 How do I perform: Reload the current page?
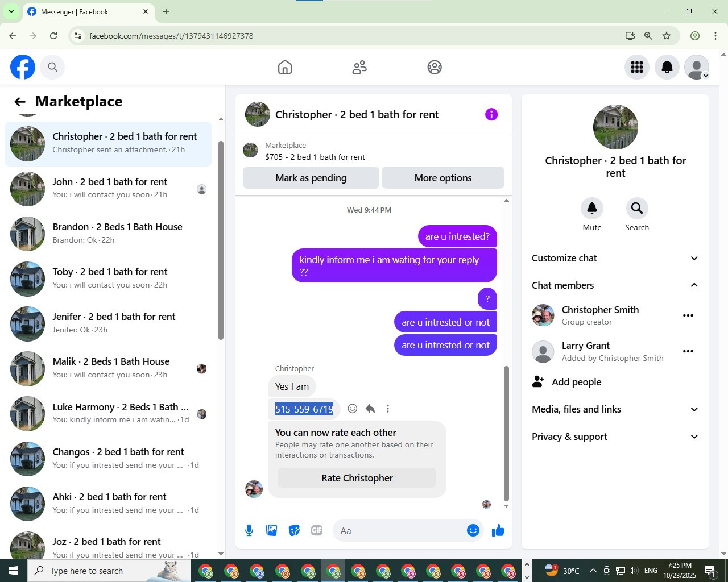click(53, 36)
